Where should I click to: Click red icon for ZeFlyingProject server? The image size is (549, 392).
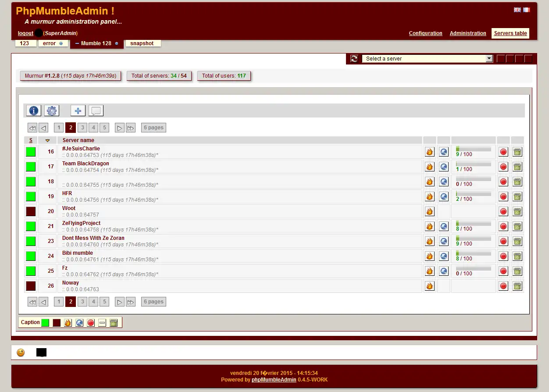(503, 226)
